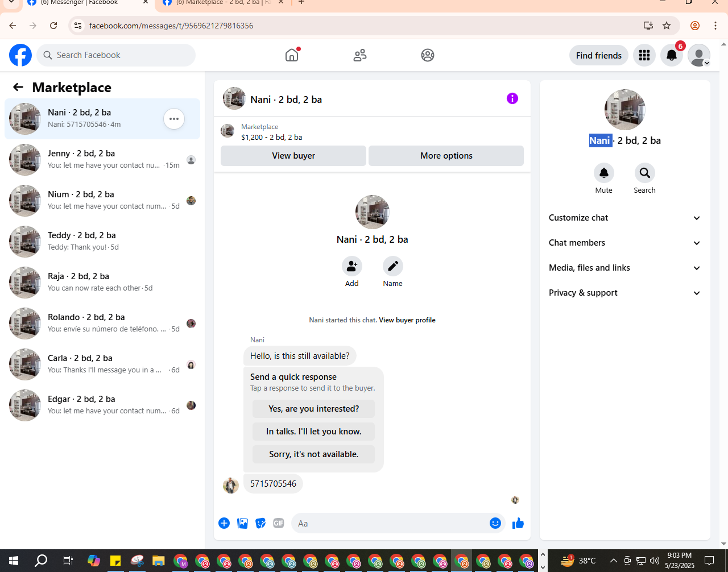728x572 pixels.
Task: Open the three-dot options on Nani chat
Action: click(x=174, y=119)
